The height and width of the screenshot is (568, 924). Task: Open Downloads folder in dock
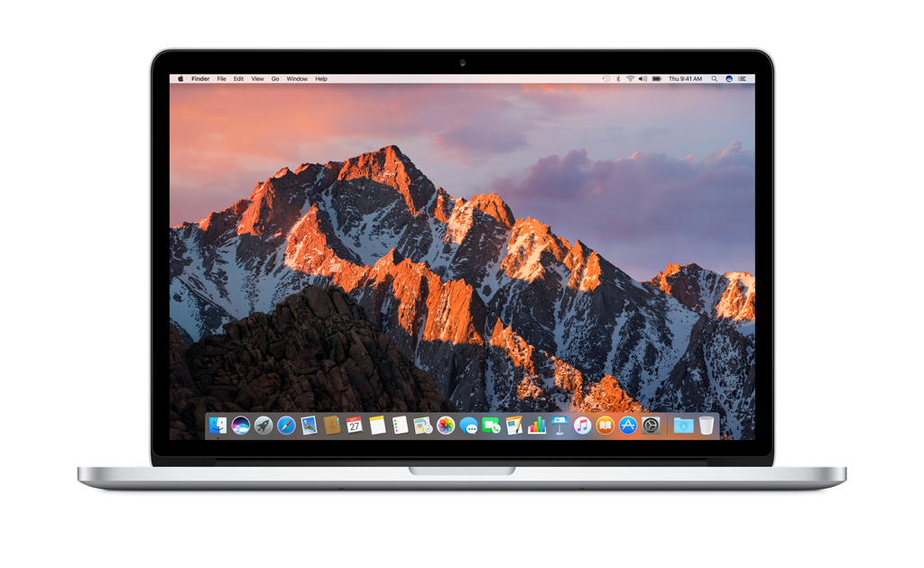[x=683, y=425]
